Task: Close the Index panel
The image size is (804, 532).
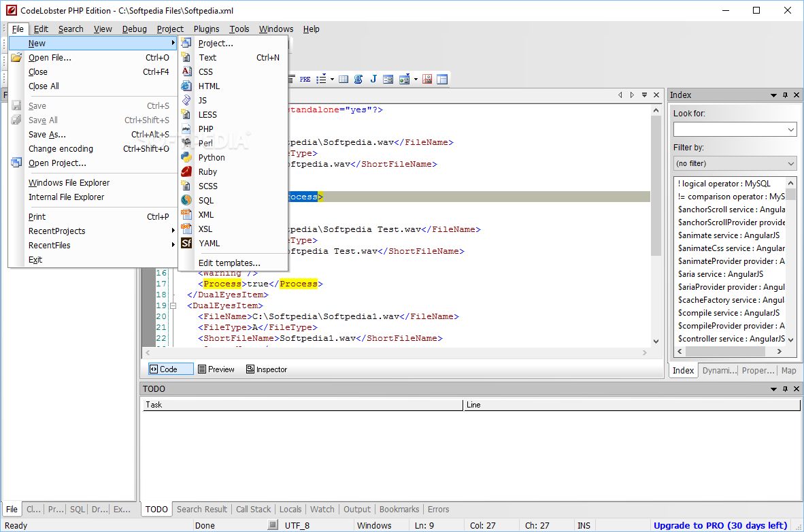Action: [797, 95]
